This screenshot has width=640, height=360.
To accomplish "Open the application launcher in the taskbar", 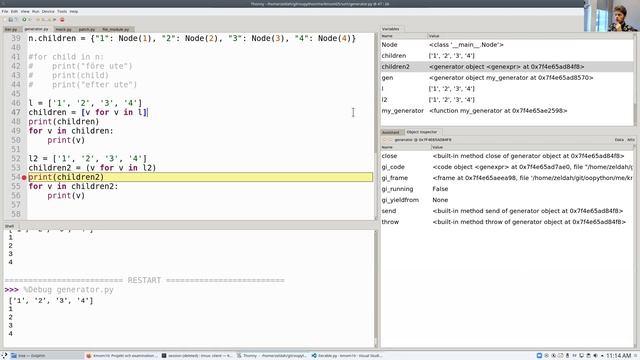I will pyautogui.click(x=4, y=356).
